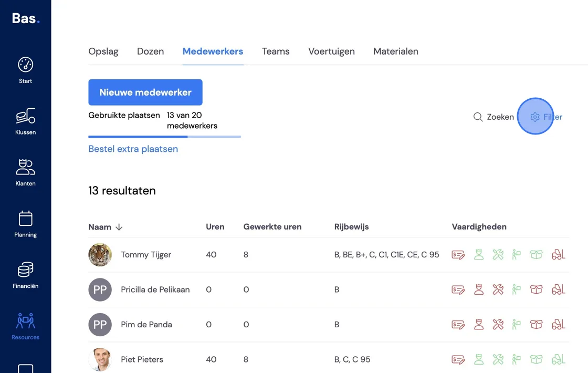Viewport: 588px width, 373px height.
Task: Click Pim de Panda's quote-writing skill icon
Action: (x=458, y=325)
